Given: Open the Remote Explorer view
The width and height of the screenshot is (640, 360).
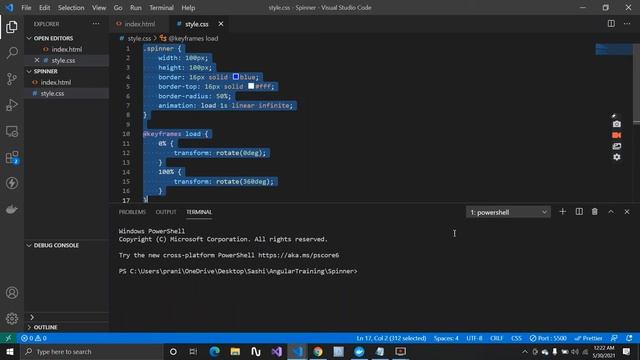Looking at the screenshot, I should (12, 131).
